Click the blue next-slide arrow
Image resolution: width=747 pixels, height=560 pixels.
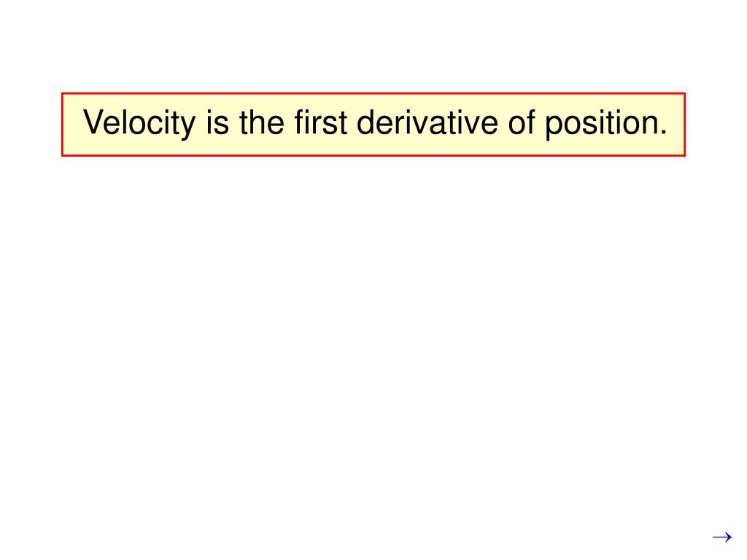coord(721,537)
